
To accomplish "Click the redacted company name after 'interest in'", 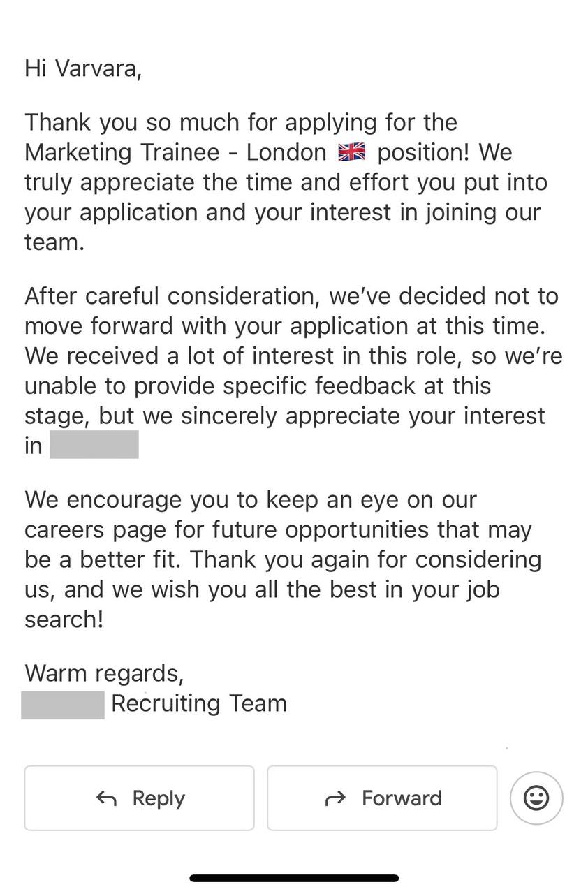I will tap(94, 445).
